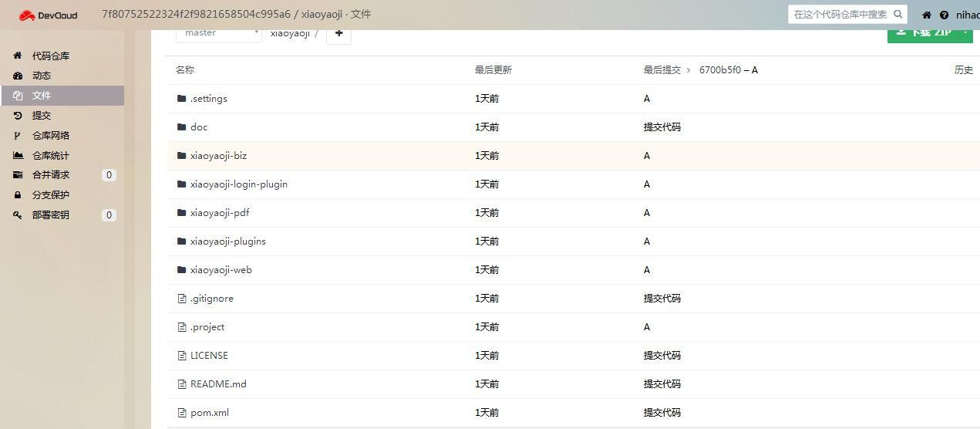Click 提交代码 commit message in pom.xml row
This screenshot has height=429, width=980.
coord(662,413)
